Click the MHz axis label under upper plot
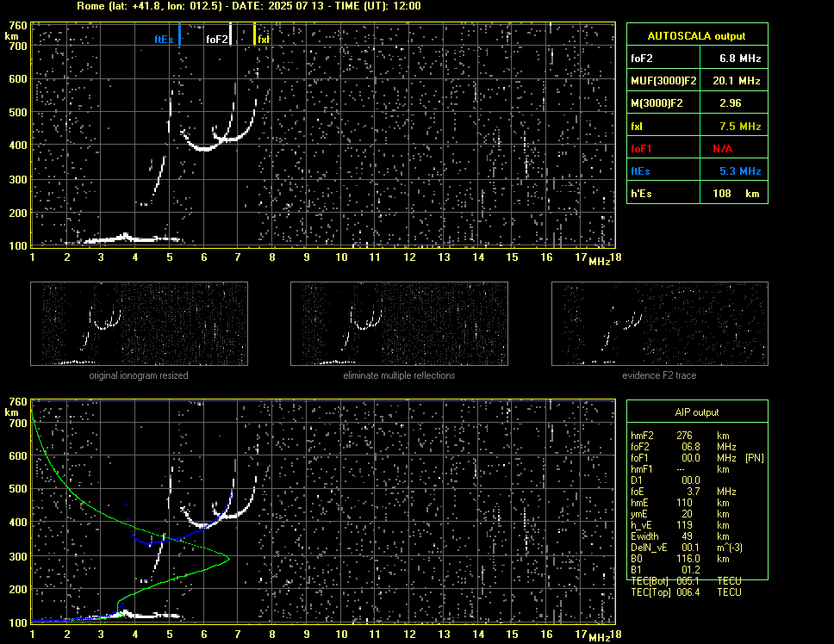834x644 pixels. (599, 261)
